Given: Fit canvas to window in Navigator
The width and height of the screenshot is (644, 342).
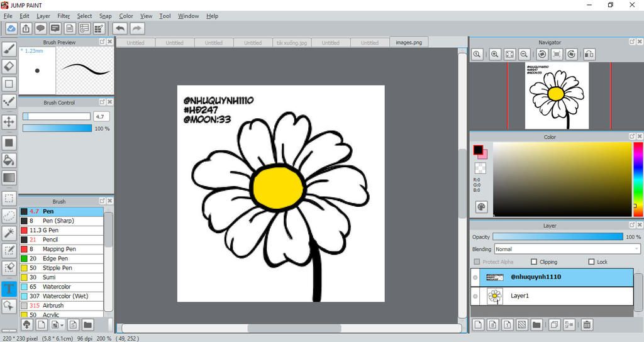Looking at the screenshot, I should point(509,54).
